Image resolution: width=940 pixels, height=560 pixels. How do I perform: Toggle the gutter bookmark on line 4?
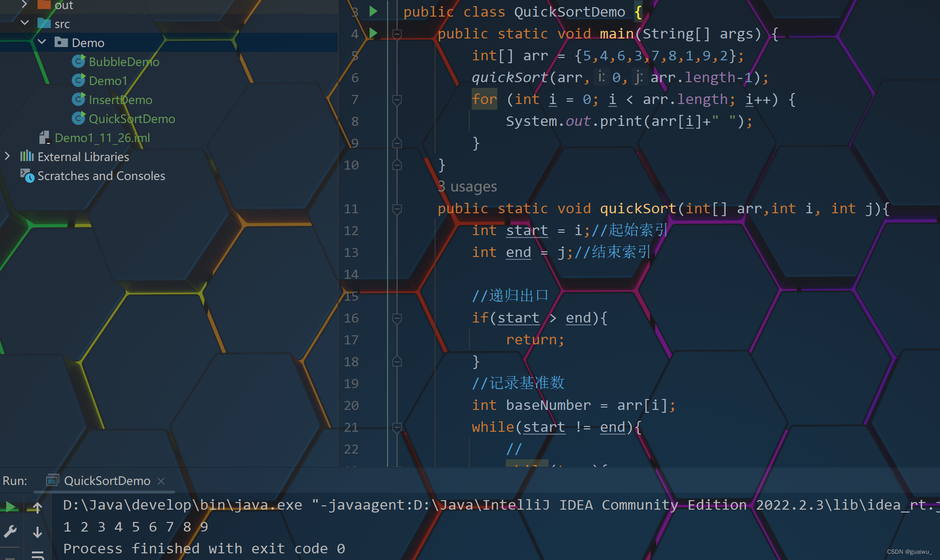click(x=351, y=33)
